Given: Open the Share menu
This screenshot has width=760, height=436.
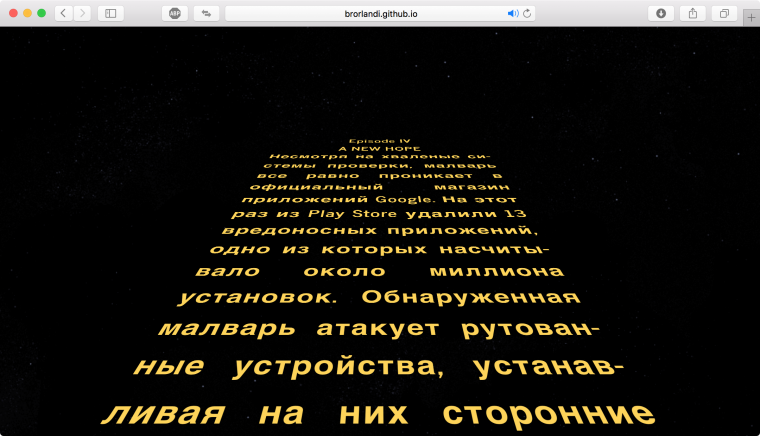Looking at the screenshot, I should coord(693,14).
